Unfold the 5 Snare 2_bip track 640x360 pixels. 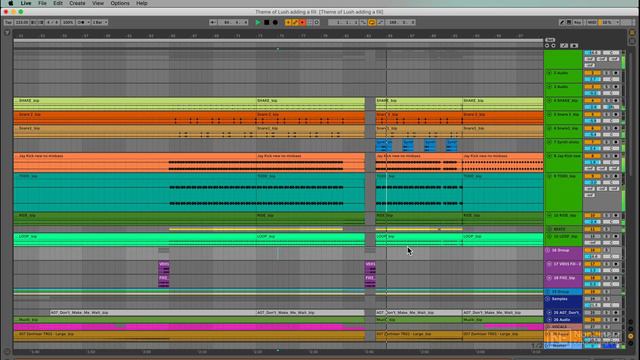[549, 115]
